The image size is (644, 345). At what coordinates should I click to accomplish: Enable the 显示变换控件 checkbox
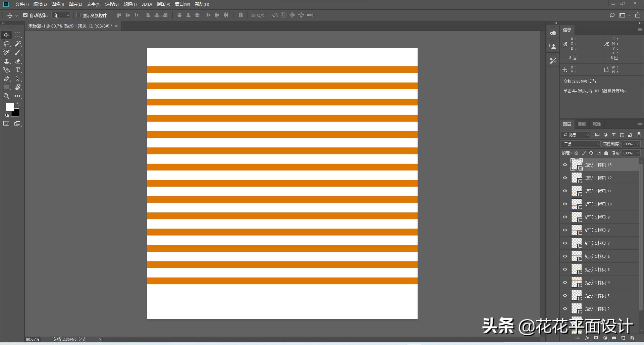point(78,15)
